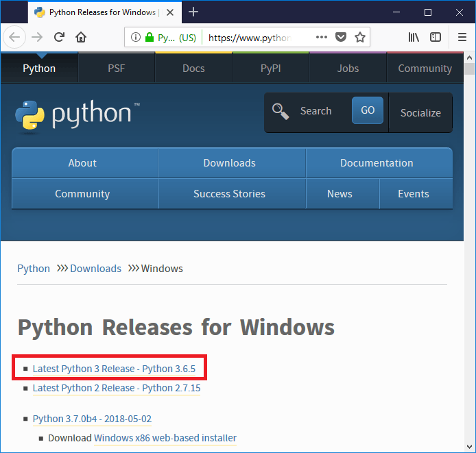Click the page scrollbar up arrow
The height and width of the screenshot is (453, 476).
[469, 58]
